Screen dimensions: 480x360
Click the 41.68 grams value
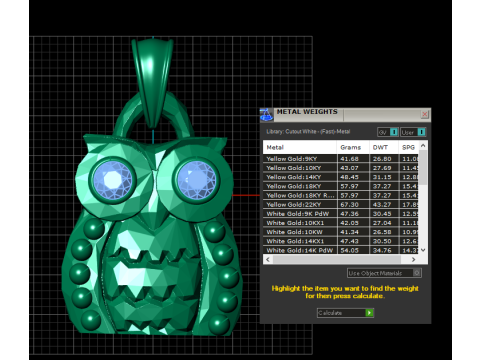coord(349,159)
